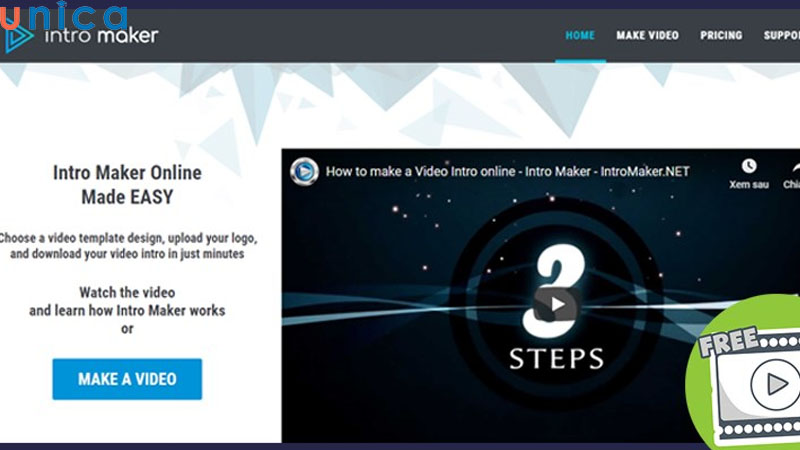
Task: Click the MAKE A VIDEO button
Action: point(127,379)
